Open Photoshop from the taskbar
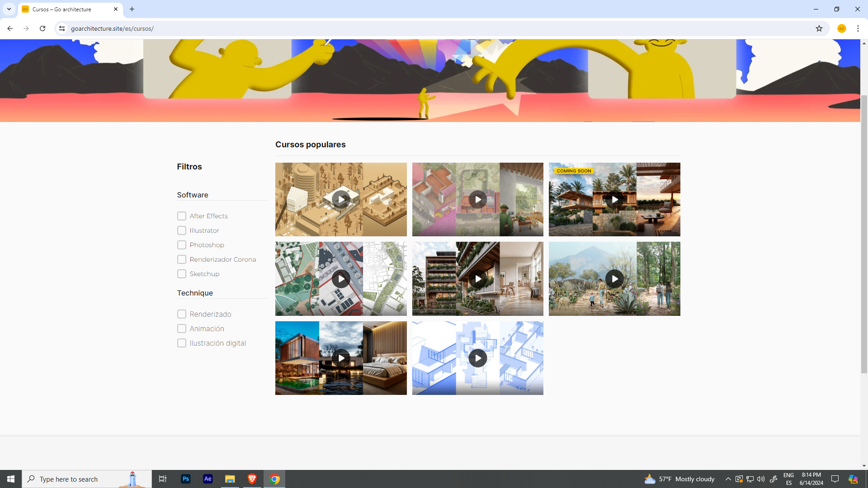 [186, 479]
